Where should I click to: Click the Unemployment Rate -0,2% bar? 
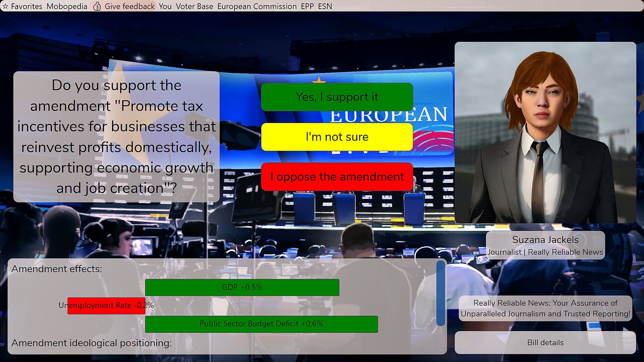pos(106,305)
